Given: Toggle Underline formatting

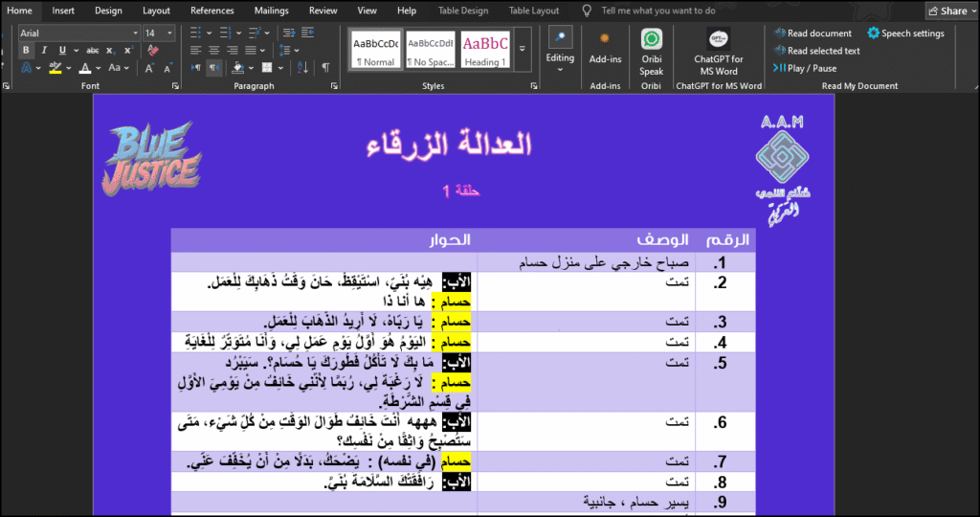Looking at the screenshot, I should pyautogui.click(x=62, y=50).
